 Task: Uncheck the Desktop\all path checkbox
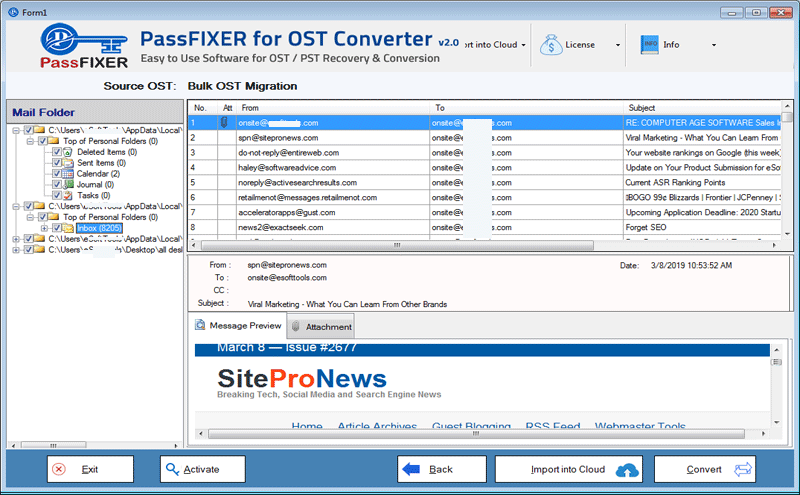click(x=29, y=250)
